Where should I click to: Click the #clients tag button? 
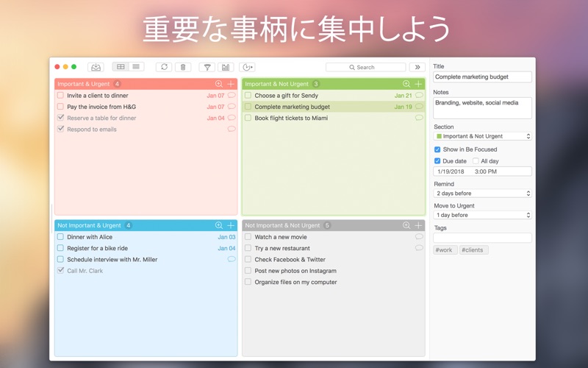click(473, 250)
